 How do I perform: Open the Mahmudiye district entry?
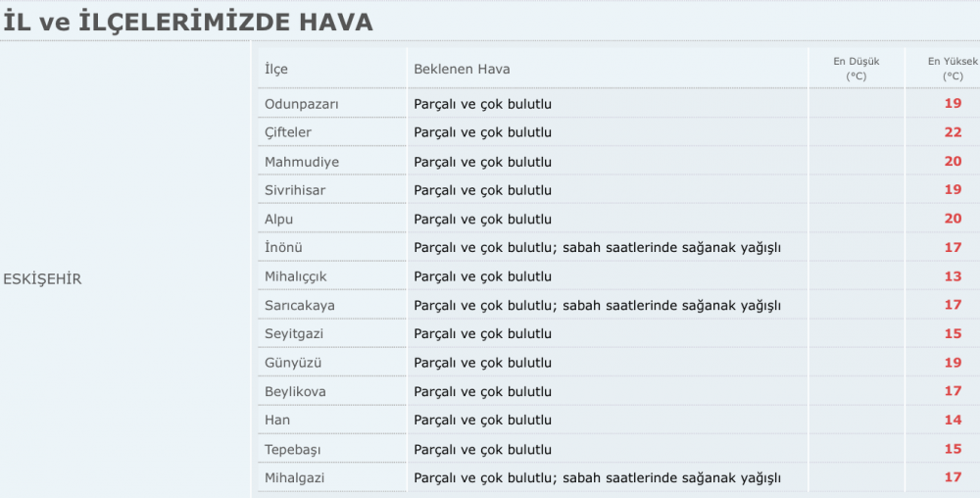(301, 162)
